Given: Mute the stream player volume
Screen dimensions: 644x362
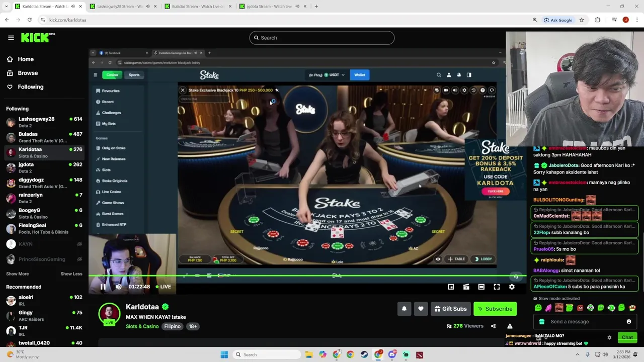Looking at the screenshot, I should [x=118, y=287].
